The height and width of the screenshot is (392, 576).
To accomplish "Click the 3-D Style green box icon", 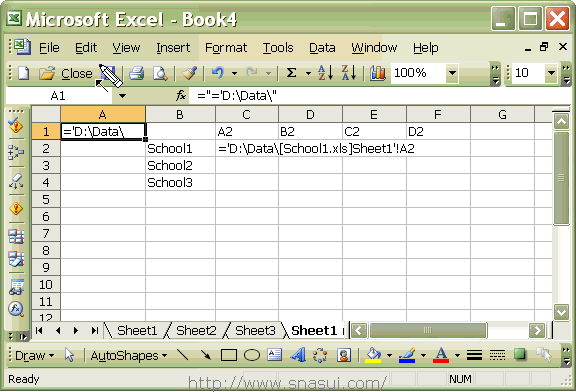I will point(520,355).
